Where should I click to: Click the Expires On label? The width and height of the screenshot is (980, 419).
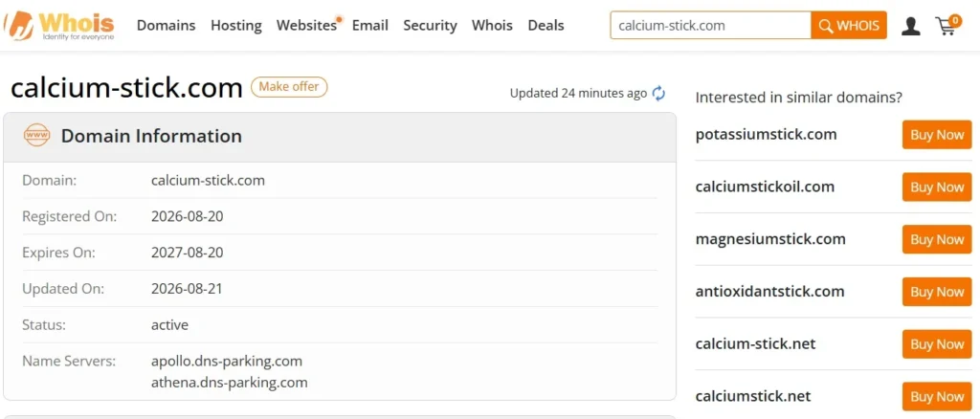tap(58, 253)
